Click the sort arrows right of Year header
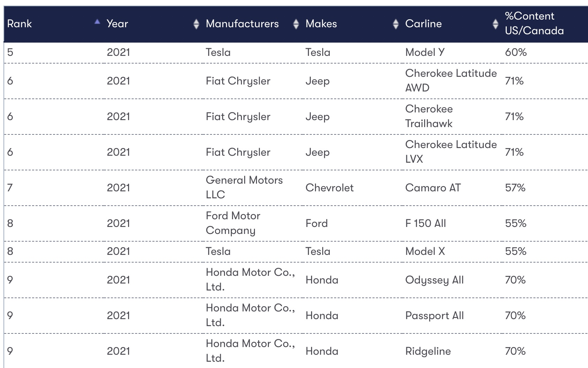Screen dimensions: 588x368 (x=196, y=24)
